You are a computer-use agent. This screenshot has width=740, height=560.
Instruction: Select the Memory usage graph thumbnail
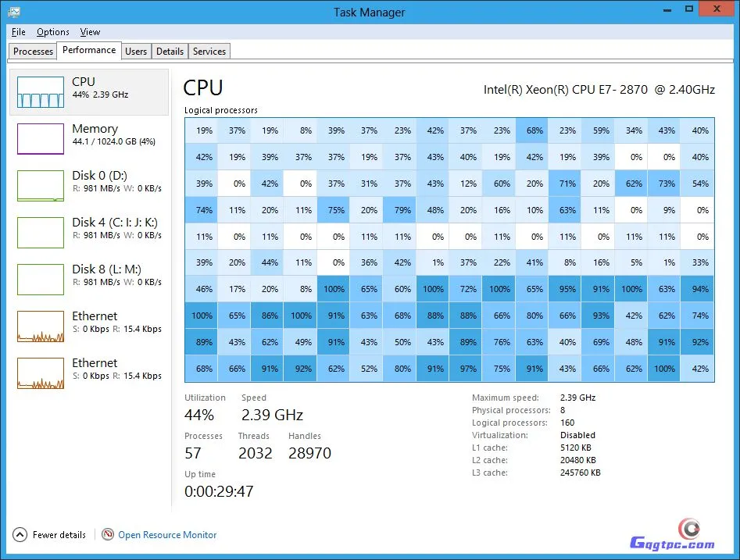tap(41, 139)
